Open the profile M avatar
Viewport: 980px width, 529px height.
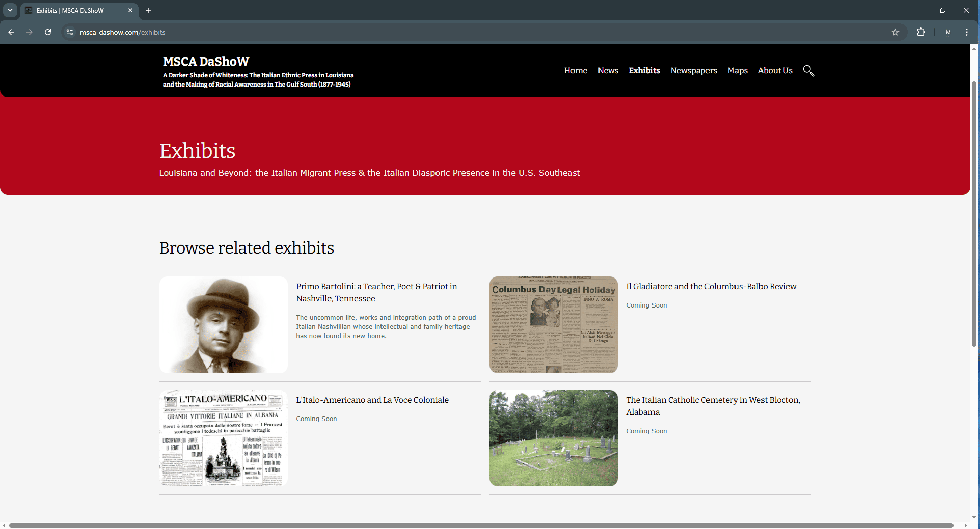click(948, 32)
